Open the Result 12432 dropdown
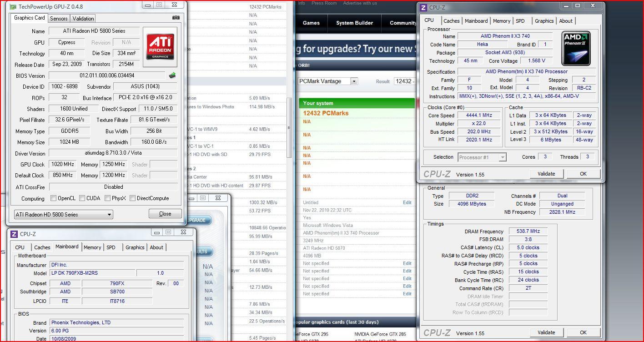Viewport: 644px width, 342px height. 405,81
